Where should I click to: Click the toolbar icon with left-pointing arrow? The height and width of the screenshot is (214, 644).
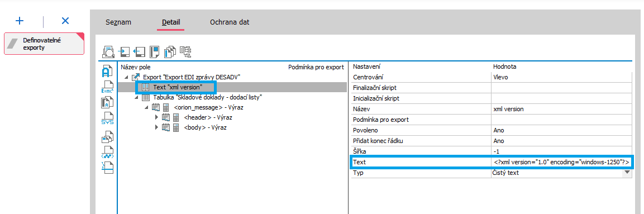pos(139,52)
